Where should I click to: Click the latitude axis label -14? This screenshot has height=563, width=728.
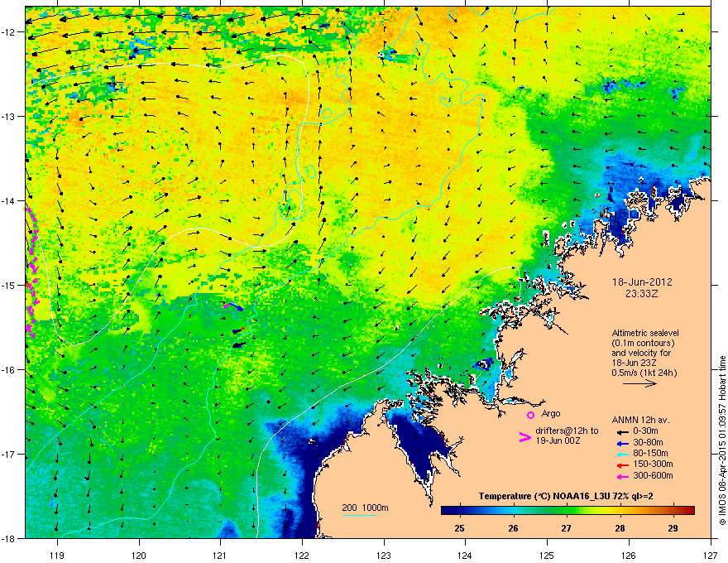tap(9, 200)
